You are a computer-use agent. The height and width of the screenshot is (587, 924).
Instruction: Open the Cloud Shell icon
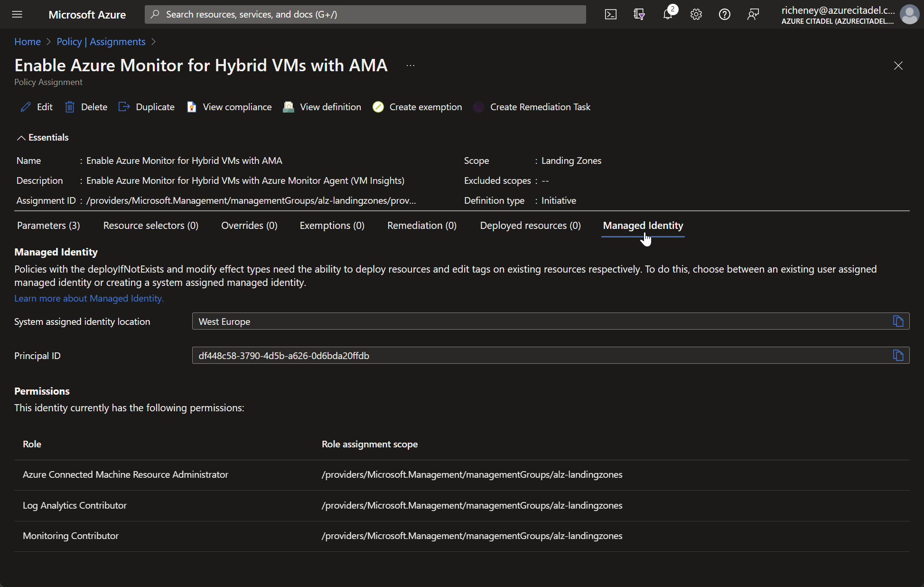click(611, 14)
